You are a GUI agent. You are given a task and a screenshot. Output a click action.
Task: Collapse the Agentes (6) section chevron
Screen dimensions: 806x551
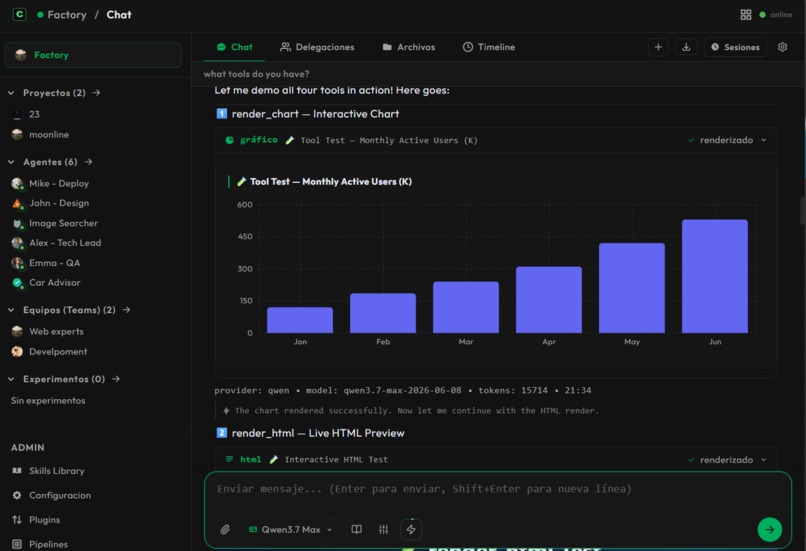pyautogui.click(x=11, y=162)
